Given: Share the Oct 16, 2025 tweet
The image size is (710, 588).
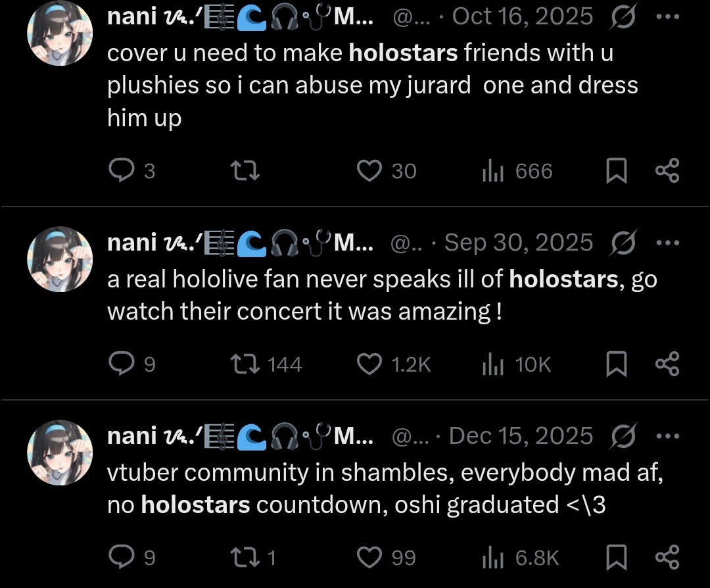Looking at the screenshot, I should (x=667, y=170).
